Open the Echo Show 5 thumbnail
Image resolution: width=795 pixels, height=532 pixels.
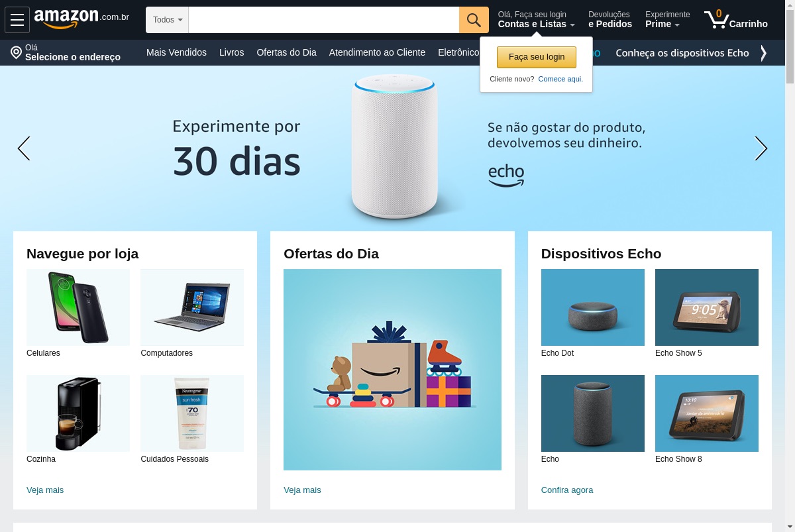pyautogui.click(x=707, y=307)
